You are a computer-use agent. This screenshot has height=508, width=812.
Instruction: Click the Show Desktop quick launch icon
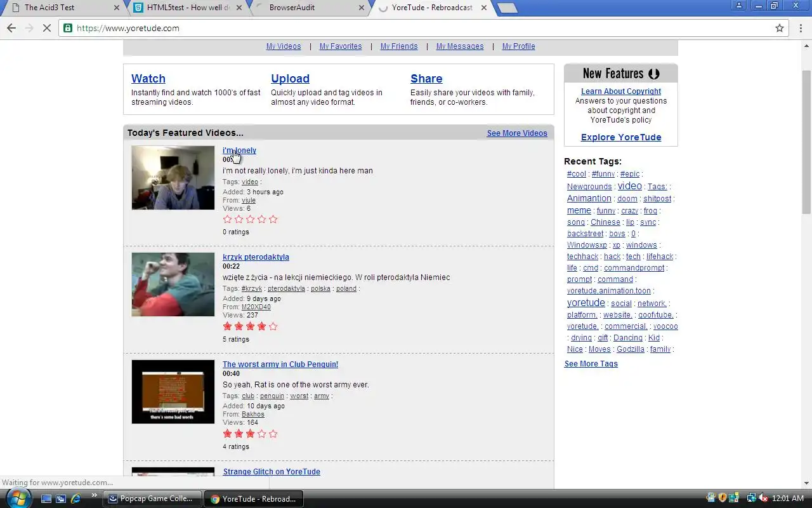tap(46, 498)
